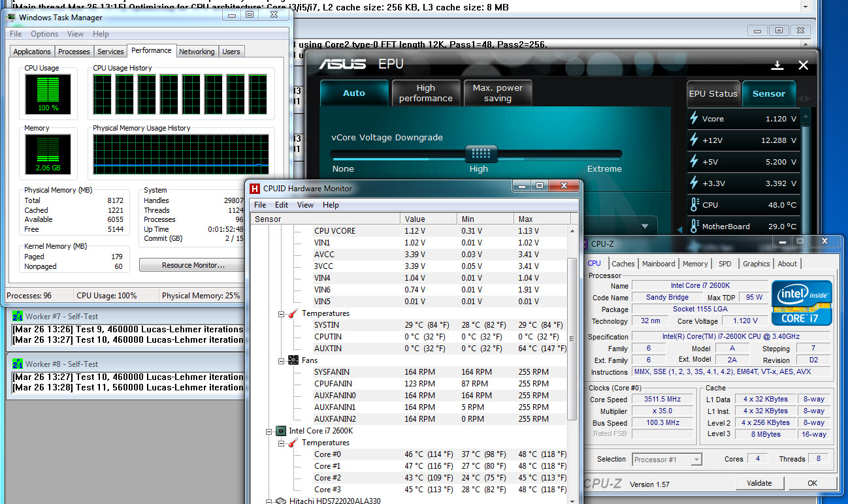Open the Graphics tab in CPU-Z
Image resolution: width=848 pixels, height=504 pixels.
point(756,264)
